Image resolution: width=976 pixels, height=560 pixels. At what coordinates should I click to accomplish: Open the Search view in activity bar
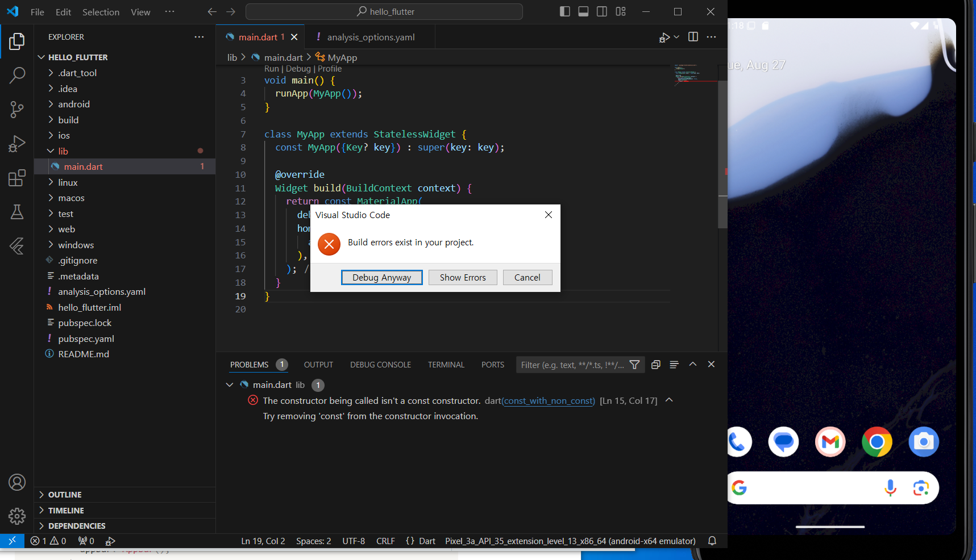click(x=17, y=74)
